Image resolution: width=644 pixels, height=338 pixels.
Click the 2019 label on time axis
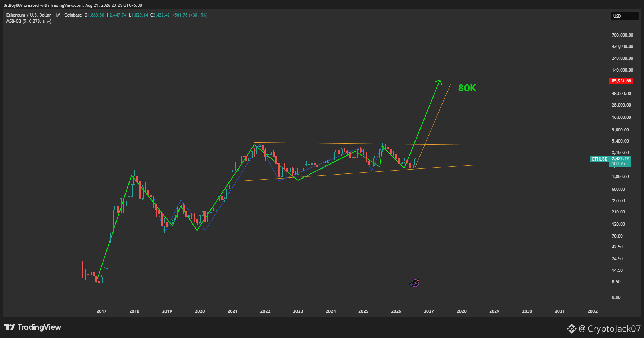(167, 311)
